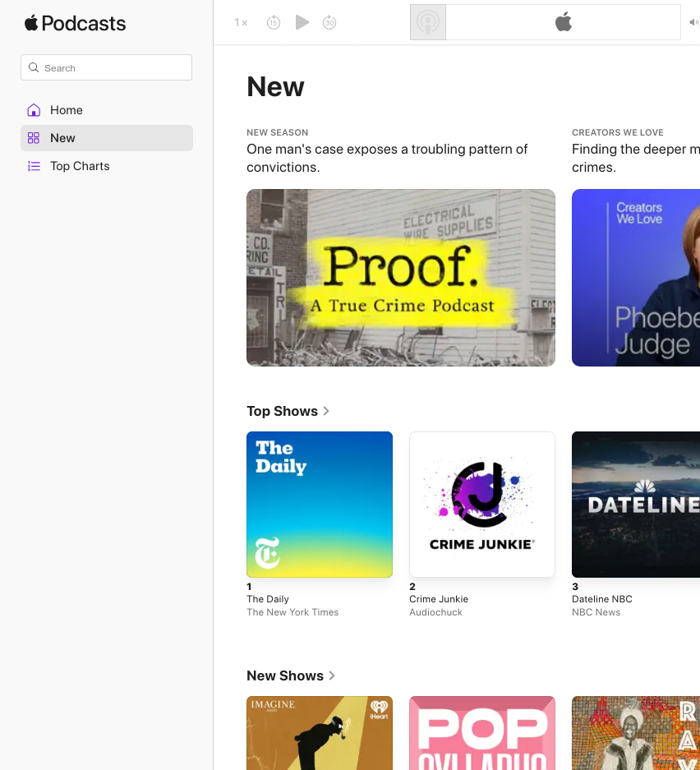Image resolution: width=700 pixels, height=770 pixels.
Task: Click the volume speaker icon
Action: 694,22
